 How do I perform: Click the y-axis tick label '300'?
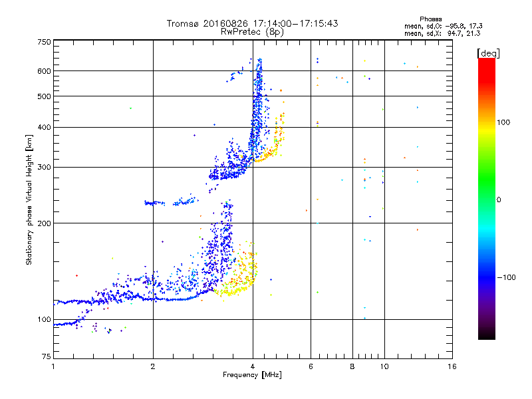tap(44, 167)
